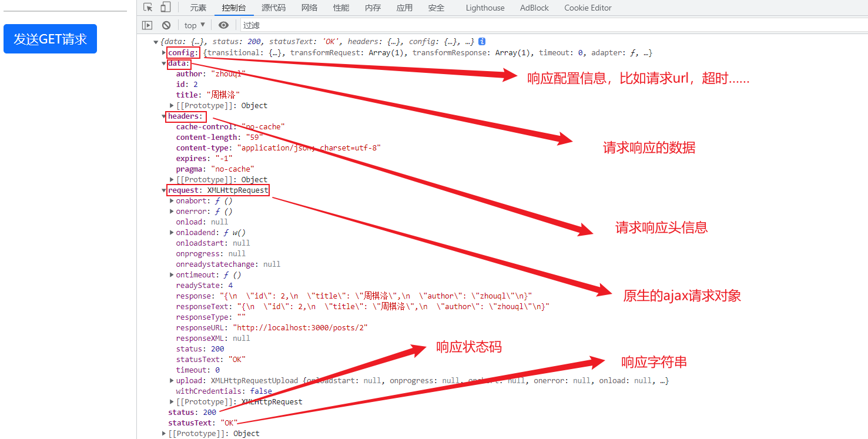Switch to the AdBlock tab
This screenshot has height=439, width=868.
[534, 8]
